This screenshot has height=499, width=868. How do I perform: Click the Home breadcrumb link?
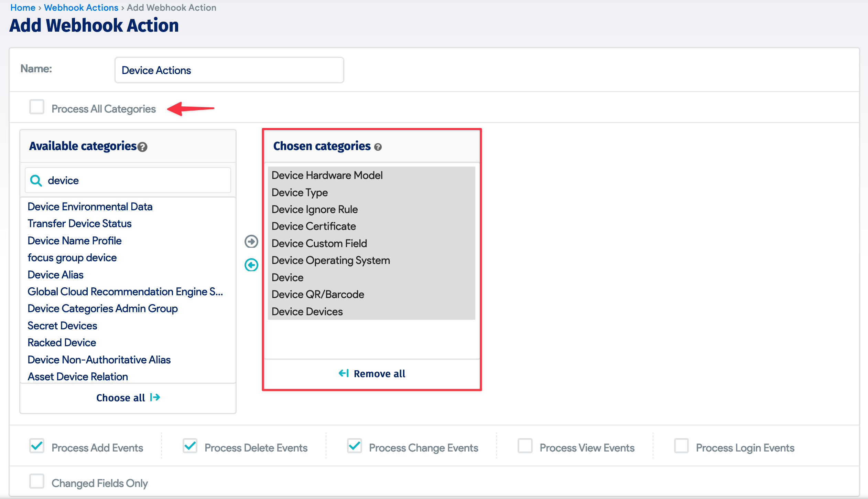tap(23, 7)
